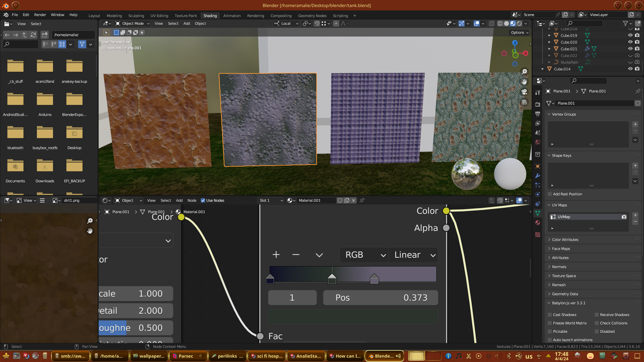This screenshot has width=644, height=362.
Task: Open Material properties tab icon
Action: [x=538, y=223]
